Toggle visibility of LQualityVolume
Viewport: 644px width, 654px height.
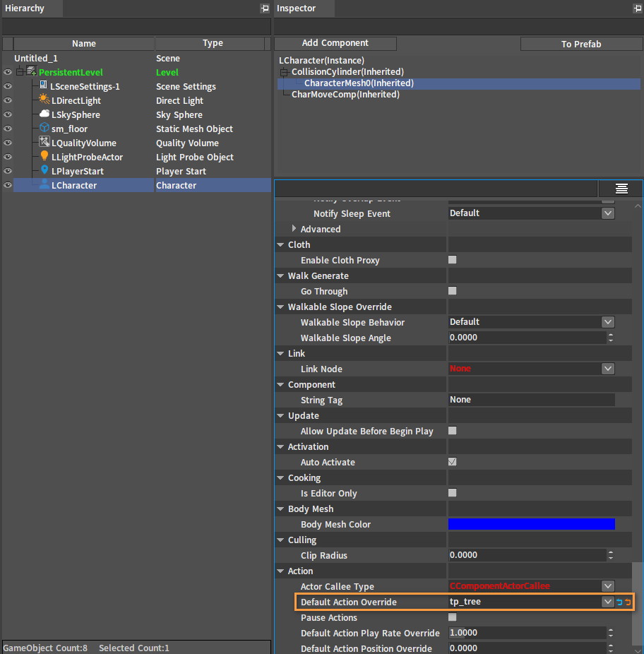[8, 143]
